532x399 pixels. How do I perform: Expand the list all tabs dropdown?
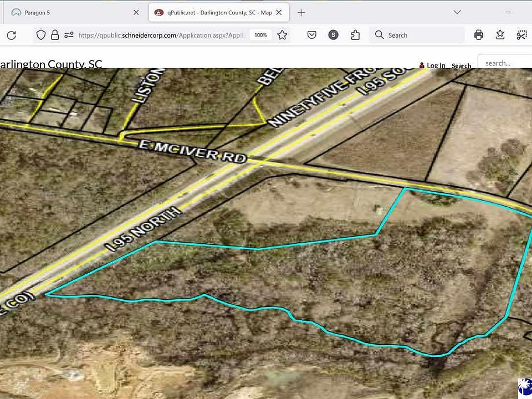(x=457, y=12)
